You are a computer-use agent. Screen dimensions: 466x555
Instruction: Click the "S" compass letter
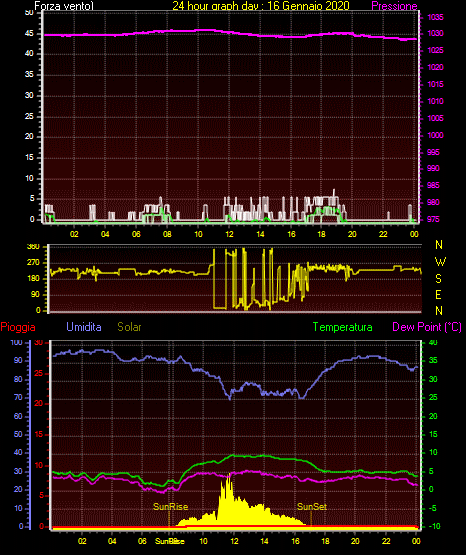(438, 279)
